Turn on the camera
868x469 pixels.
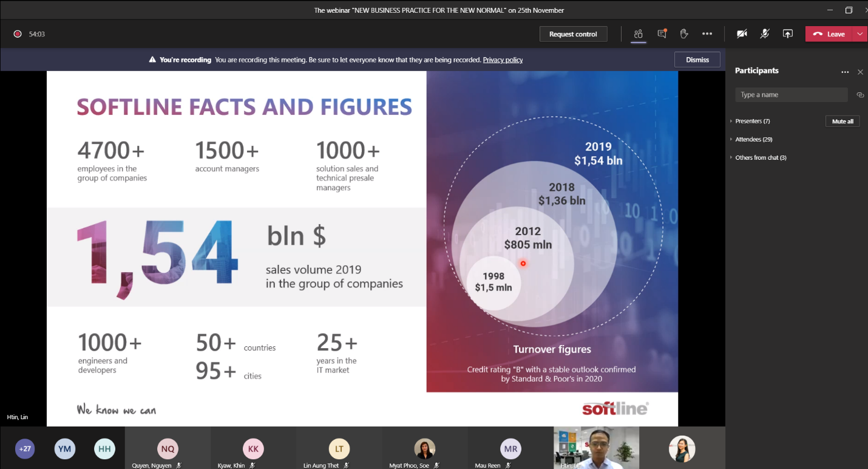tap(742, 34)
